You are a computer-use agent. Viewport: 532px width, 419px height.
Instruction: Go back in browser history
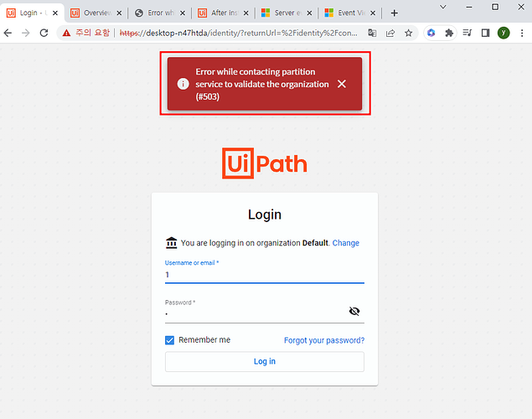coord(8,33)
